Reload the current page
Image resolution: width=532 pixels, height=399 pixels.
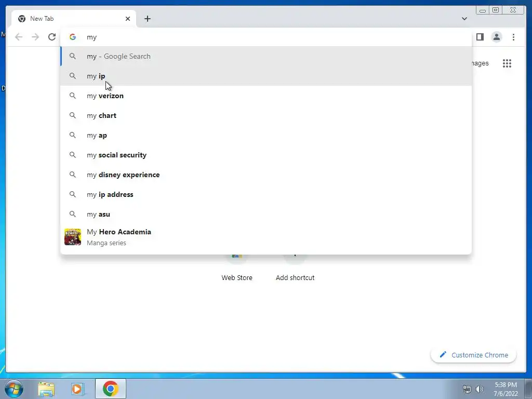[51, 37]
